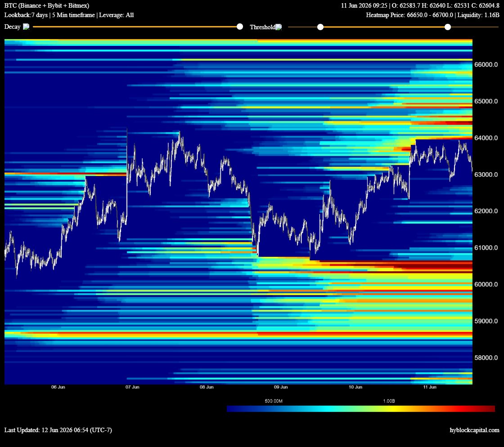Click the info icon next to Threshold
The width and height of the screenshot is (504, 447).
[279, 27]
